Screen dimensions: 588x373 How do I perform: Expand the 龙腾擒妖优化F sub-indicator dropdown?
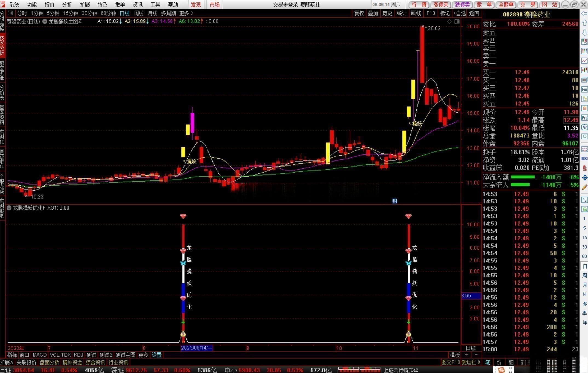pos(9,208)
